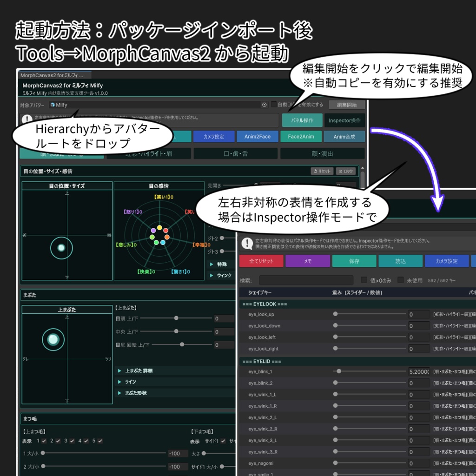
Task: Click the 1 大/小 value field showing -100
Action: tap(178, 453)
